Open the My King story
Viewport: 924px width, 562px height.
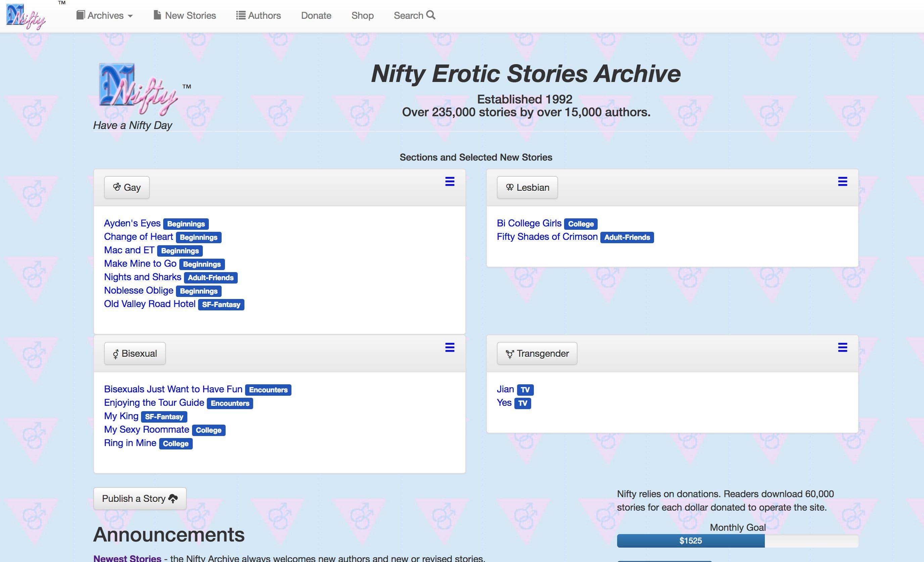pyautogui.click(x=121, y=416)
